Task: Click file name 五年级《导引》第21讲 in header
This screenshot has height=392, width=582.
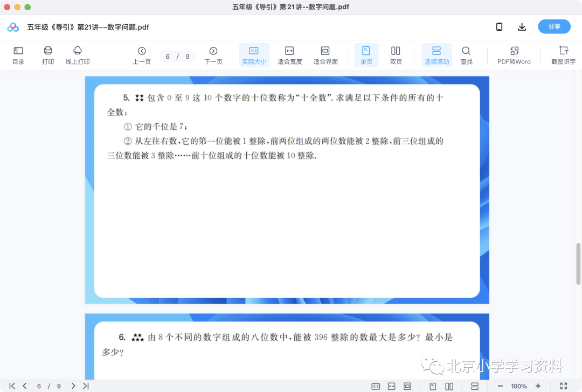Action: [88, 27]
